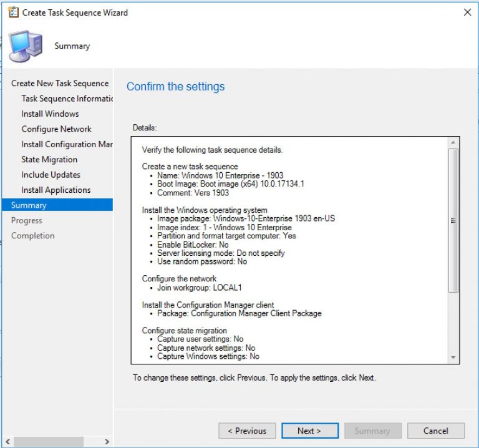Cancel the task sequence wizard
This screenshot has width=479, height=448.
click(435, 431)
